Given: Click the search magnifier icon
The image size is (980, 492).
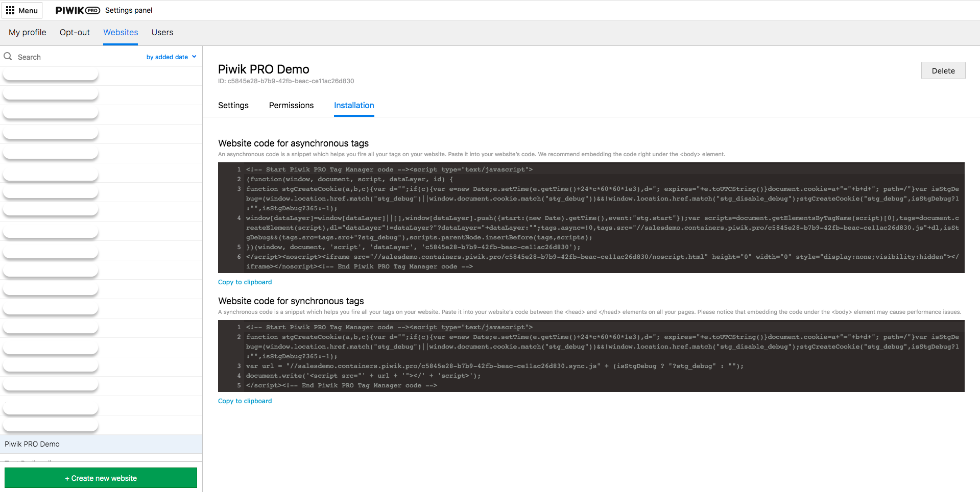Looking at the screenshot, I should click(8, 57).
